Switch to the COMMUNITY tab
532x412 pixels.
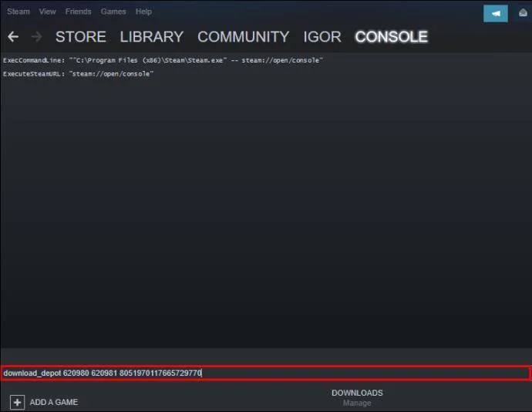point(244,37)
